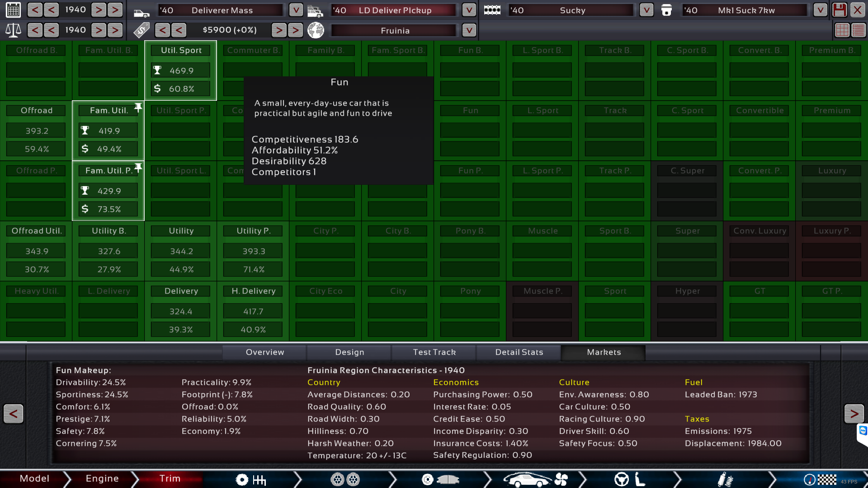
Task: Select the H. Delivery market label
Action: (x=253, y=291)
